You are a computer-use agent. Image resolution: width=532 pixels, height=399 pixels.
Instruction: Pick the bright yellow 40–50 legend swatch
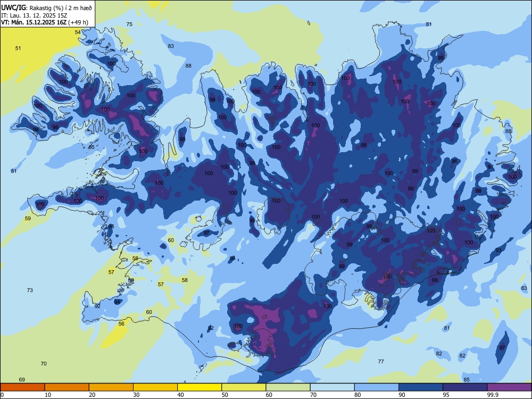199,387
